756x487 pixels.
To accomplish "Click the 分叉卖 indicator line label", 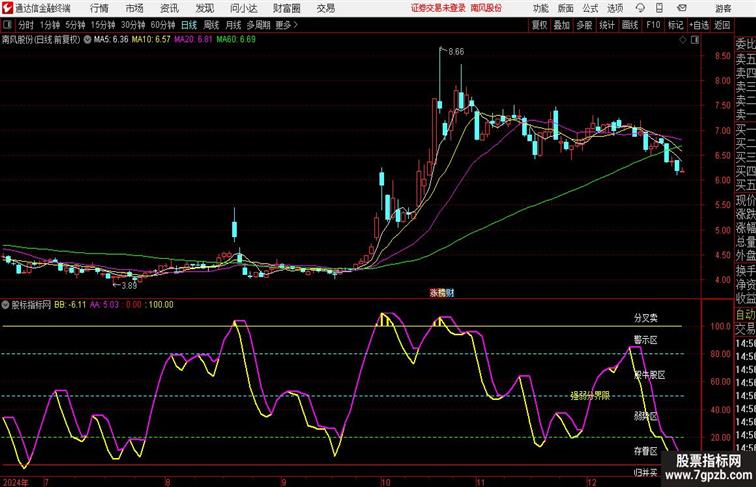I will (x=646, y=318).
